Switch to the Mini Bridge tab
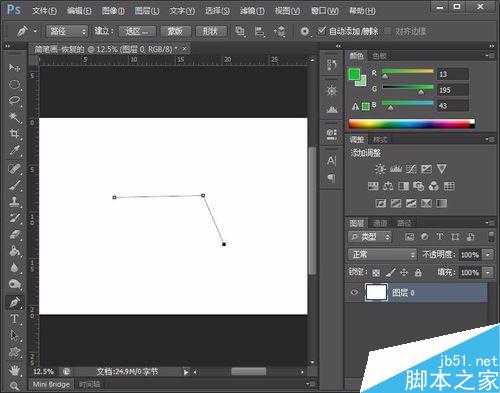 51,384
